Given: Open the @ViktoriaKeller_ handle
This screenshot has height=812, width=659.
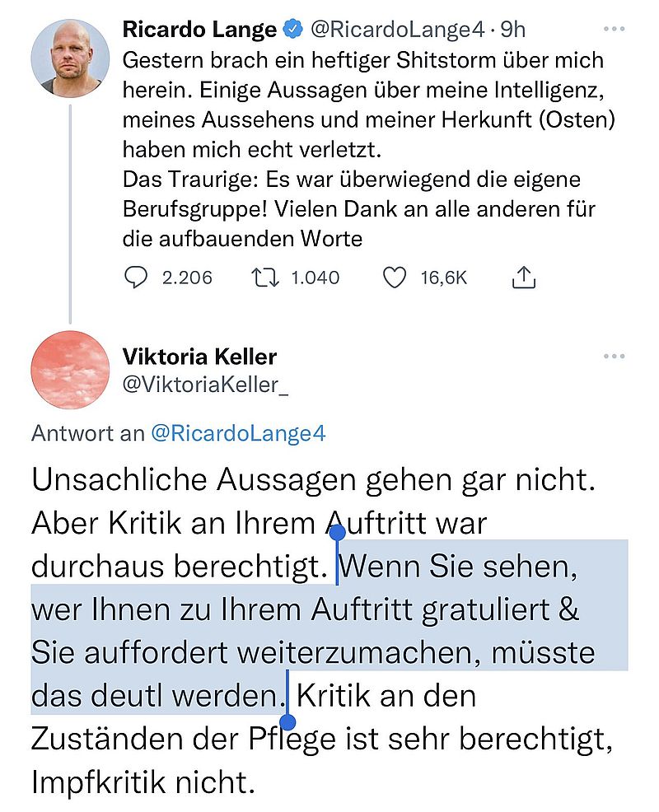Looking at the screenshot, I should (x=205, y=384).
